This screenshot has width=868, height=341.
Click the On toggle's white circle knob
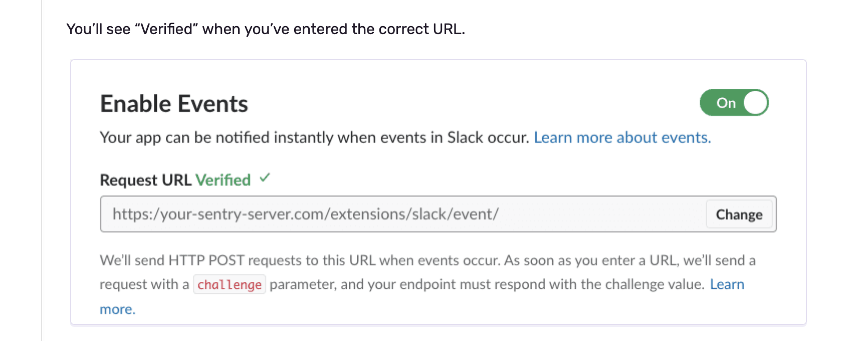click(x=755, y=102)
